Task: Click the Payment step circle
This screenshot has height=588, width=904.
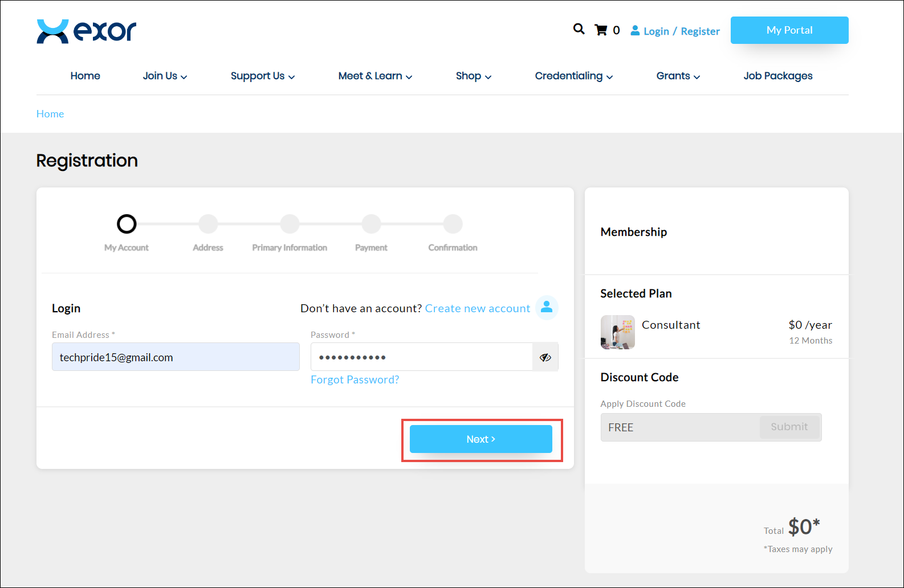Action: [x=371, y=224]
